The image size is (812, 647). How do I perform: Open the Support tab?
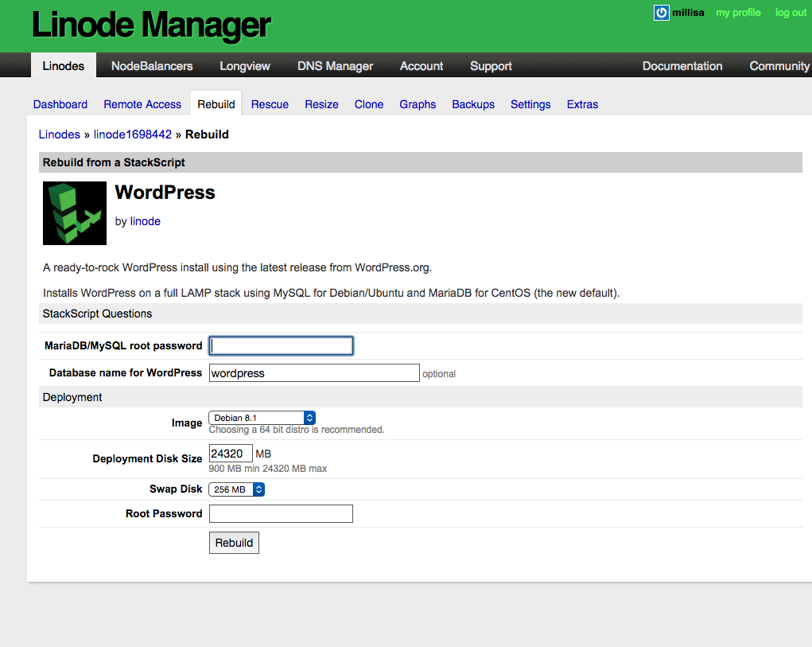[x=491, y=66]
